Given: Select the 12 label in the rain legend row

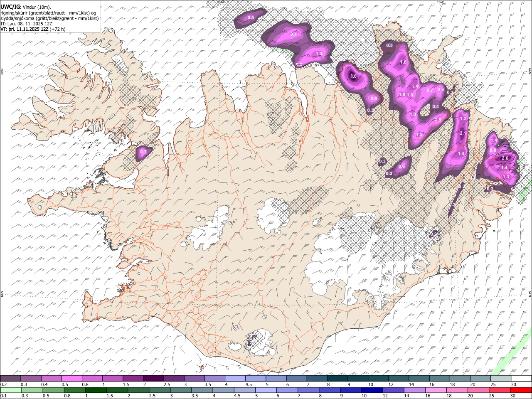Looking at the screenshot, I should 385,396.
